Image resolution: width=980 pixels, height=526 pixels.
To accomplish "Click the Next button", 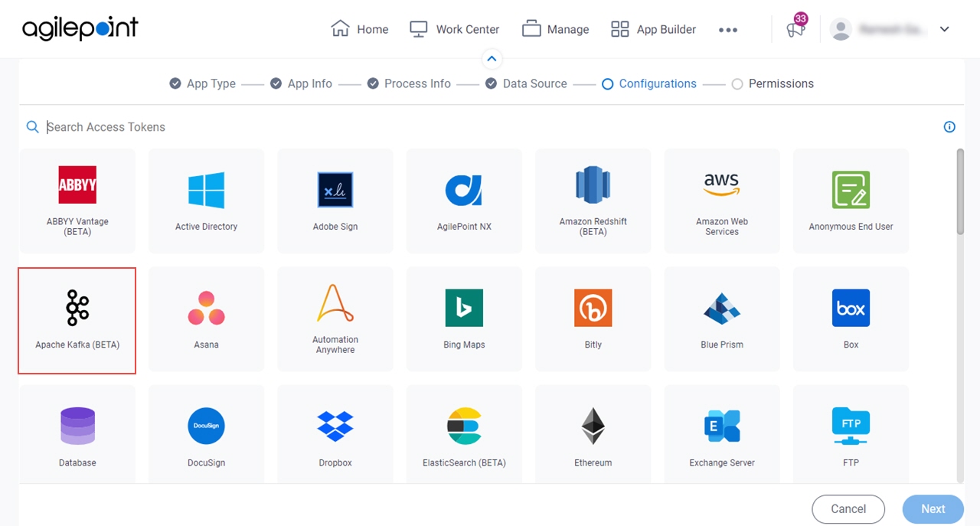I will 933,508.
